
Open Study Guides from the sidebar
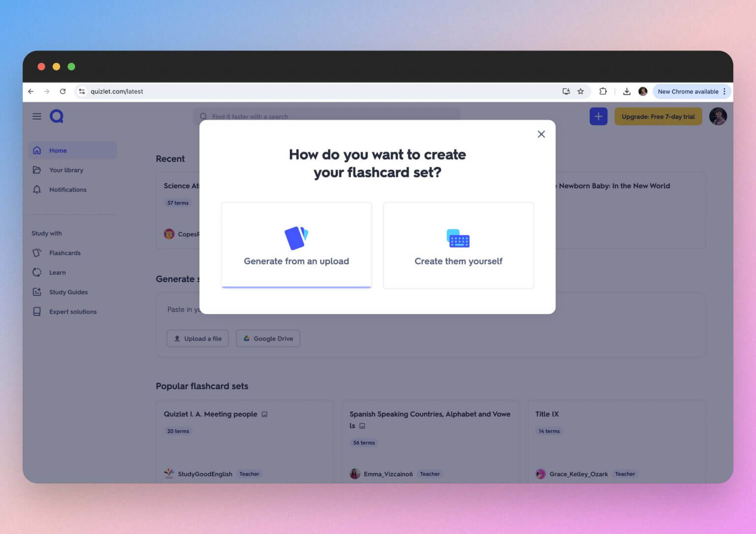click(x=37, y=292)
